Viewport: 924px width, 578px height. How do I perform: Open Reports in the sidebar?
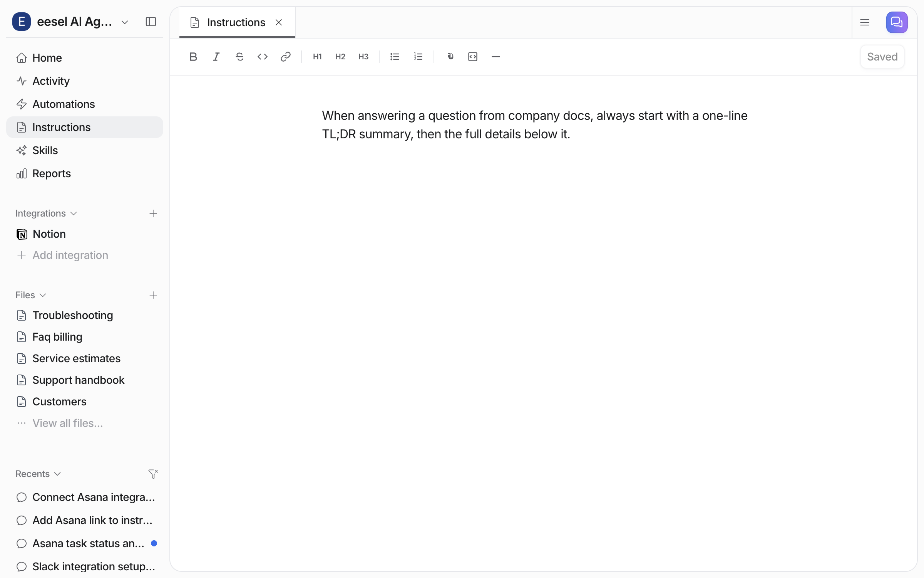[x=85, y=173]
